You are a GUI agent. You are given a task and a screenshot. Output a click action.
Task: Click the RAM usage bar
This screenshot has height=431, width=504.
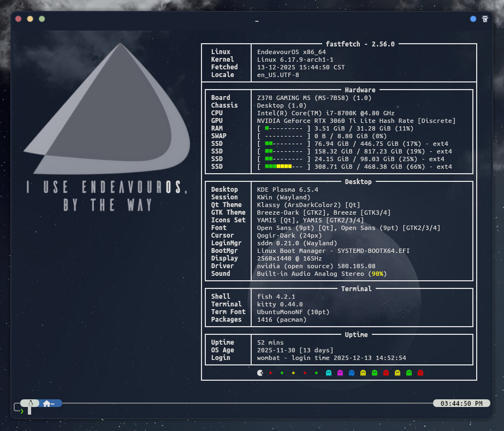[284, 128]
